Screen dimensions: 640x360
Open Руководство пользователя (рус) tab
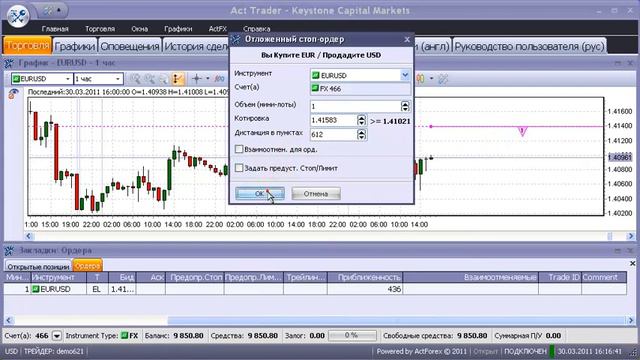(x=529, y=46)
